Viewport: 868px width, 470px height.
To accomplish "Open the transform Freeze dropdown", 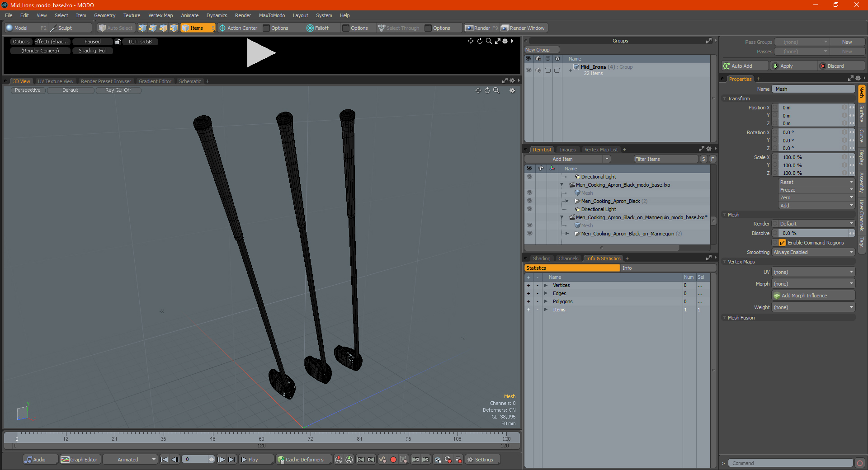I will click(816, 190).
